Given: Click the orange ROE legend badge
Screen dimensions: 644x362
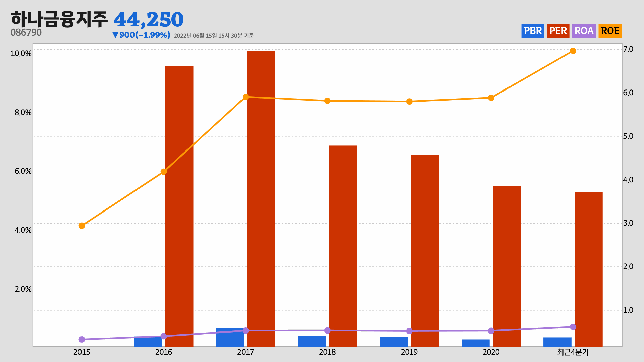Looking at the screenshot, I should (610, 31).
